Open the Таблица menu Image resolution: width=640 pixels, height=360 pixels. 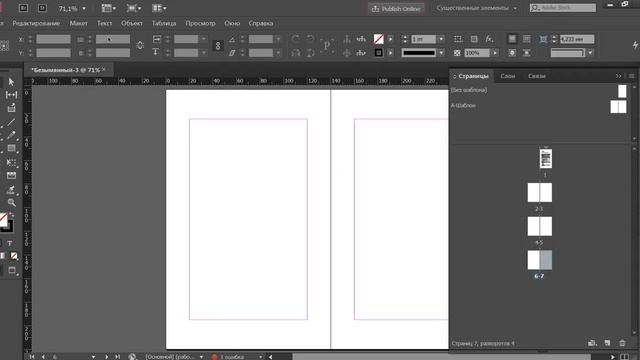(x=164, y=23)
